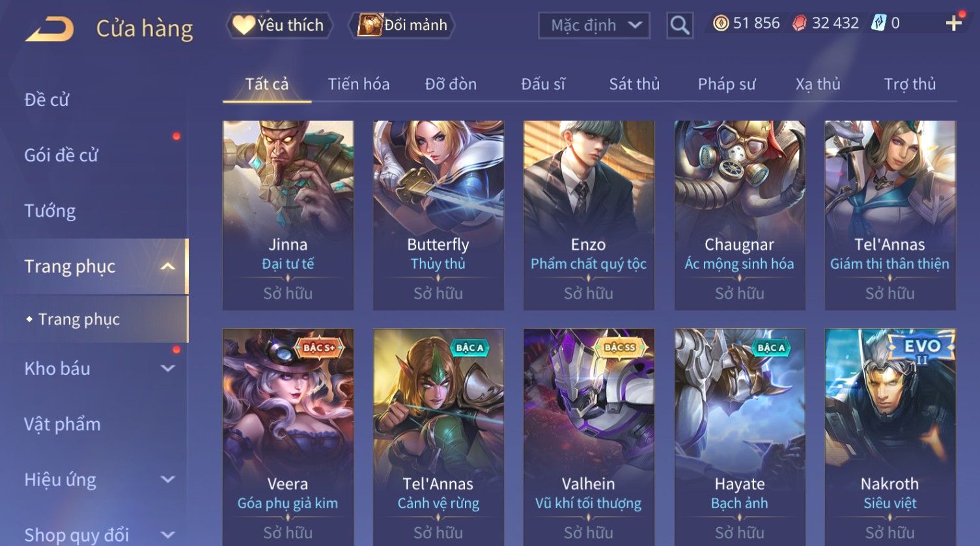Expand the Kho báu sidebar section
Image resolution: width=980 pixels, height=546 pixels.
click(167, 368)
